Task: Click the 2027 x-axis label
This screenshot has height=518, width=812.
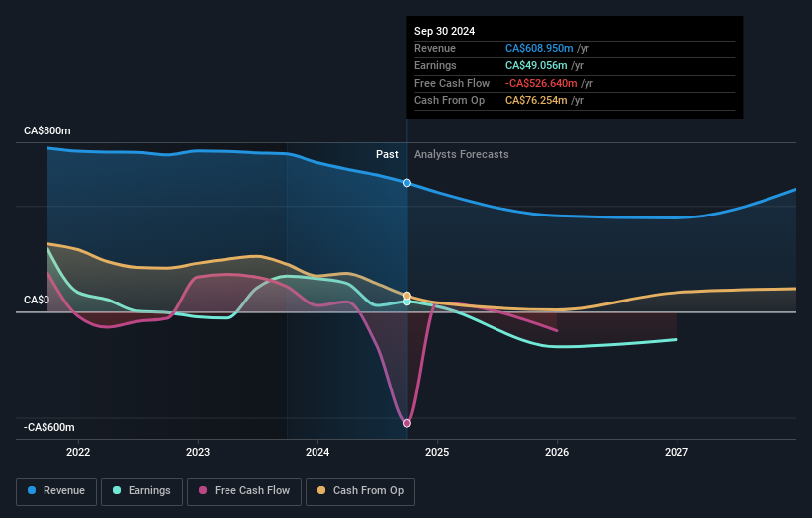Action: pos(677,452)
